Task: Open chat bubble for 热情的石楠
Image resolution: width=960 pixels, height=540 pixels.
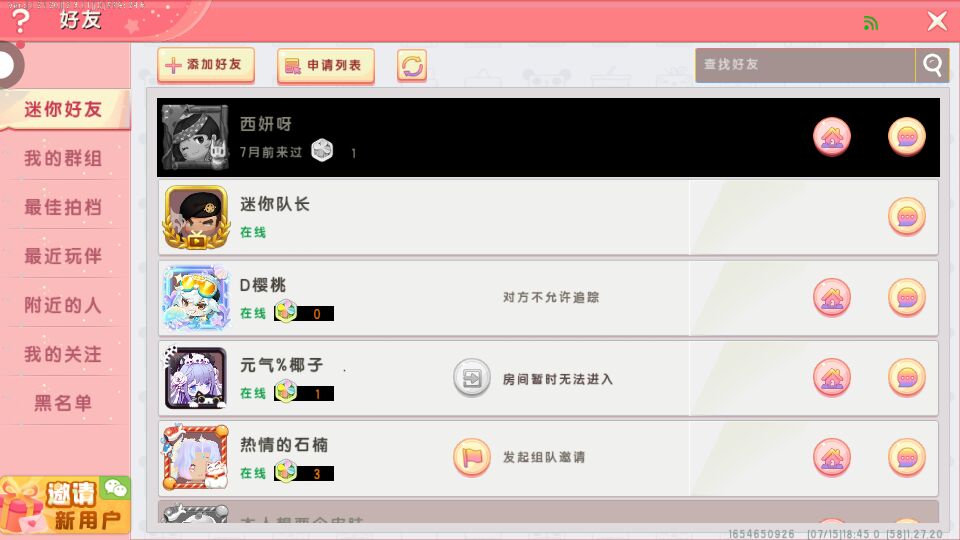Action: [906, 457]
